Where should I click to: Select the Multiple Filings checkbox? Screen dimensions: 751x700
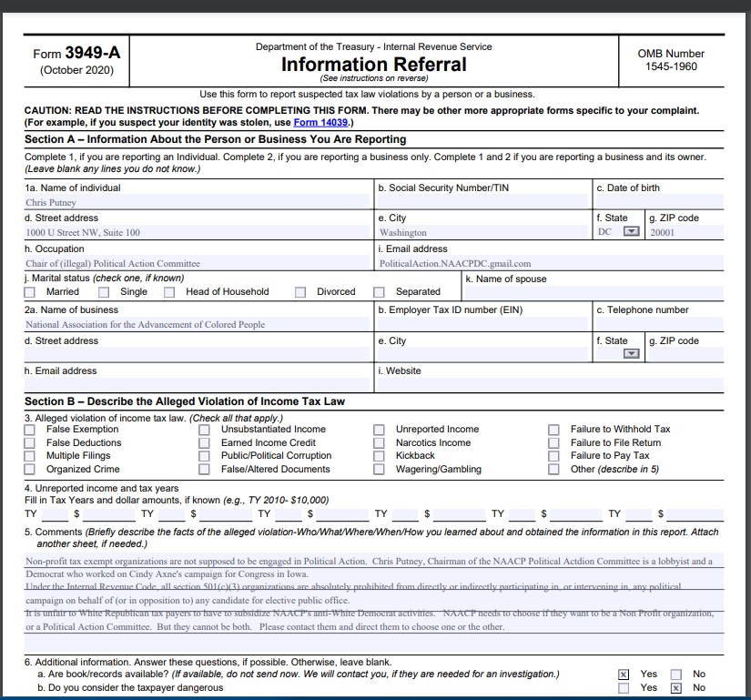(x=30, y=456)
